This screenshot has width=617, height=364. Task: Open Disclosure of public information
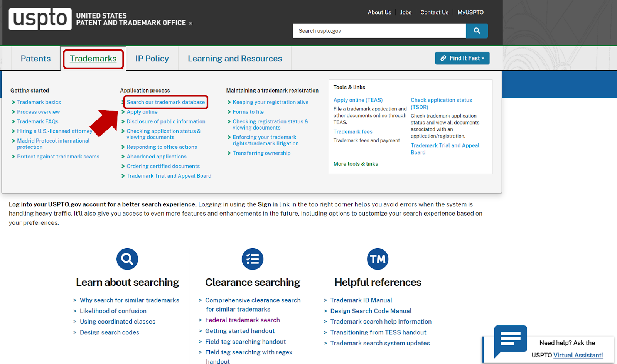click(x=166, y=121)
